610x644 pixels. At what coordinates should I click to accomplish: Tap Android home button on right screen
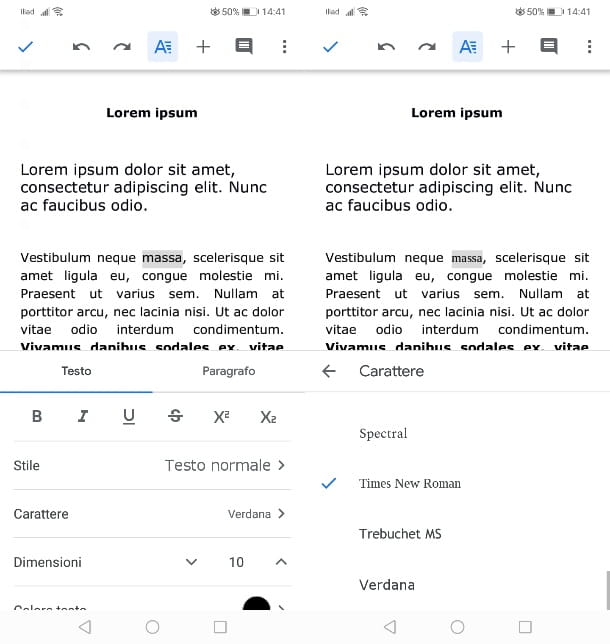[457, 627]
